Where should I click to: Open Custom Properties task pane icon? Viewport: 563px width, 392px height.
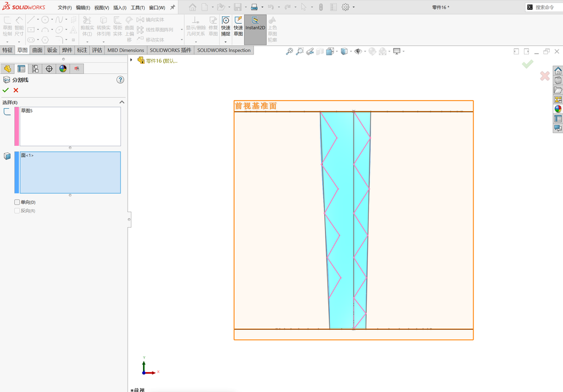[x=558, y=118]
